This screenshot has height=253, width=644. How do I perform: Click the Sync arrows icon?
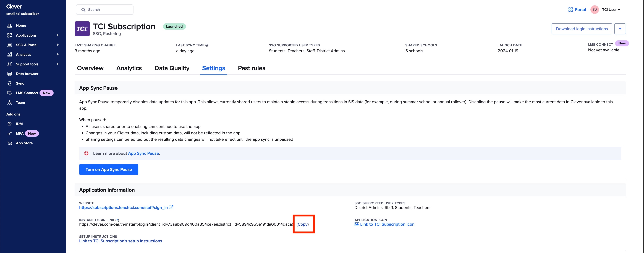[9, 83]
